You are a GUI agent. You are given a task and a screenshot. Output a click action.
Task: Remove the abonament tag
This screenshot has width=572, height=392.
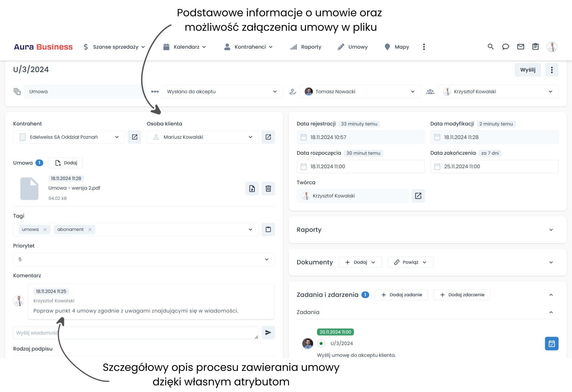click(x=90, y=229)
